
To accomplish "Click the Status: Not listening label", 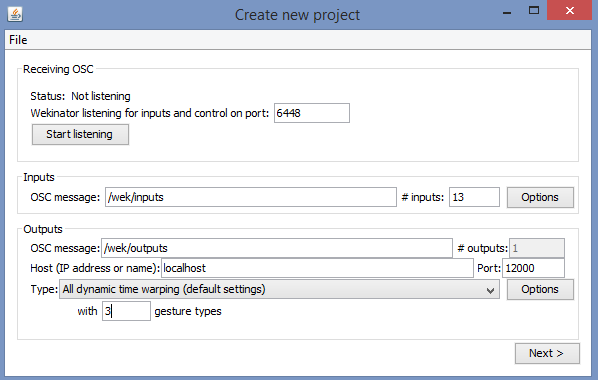I will click(80, 96).
